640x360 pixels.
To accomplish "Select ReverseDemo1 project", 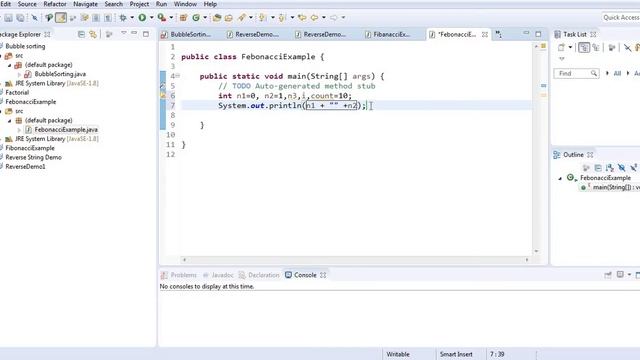I will tap(25, 167).
